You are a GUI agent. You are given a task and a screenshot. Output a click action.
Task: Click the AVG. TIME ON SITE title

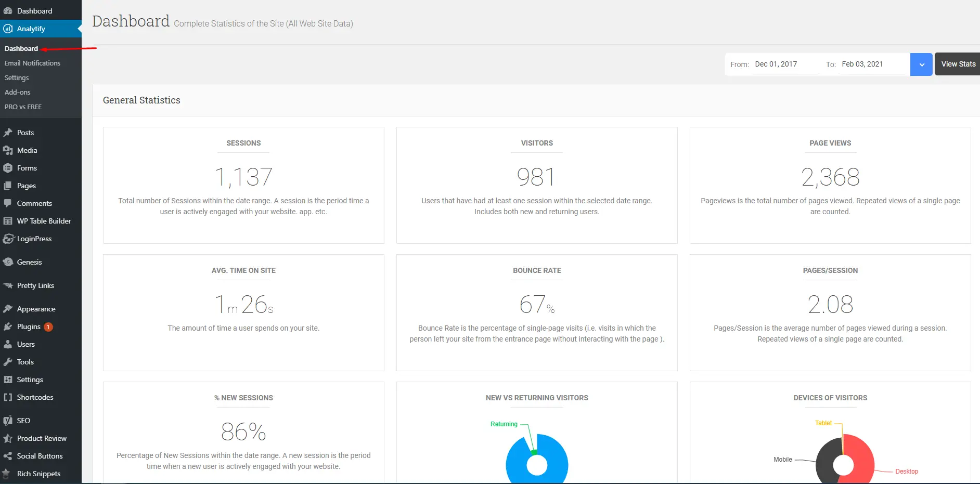point(243,270)
